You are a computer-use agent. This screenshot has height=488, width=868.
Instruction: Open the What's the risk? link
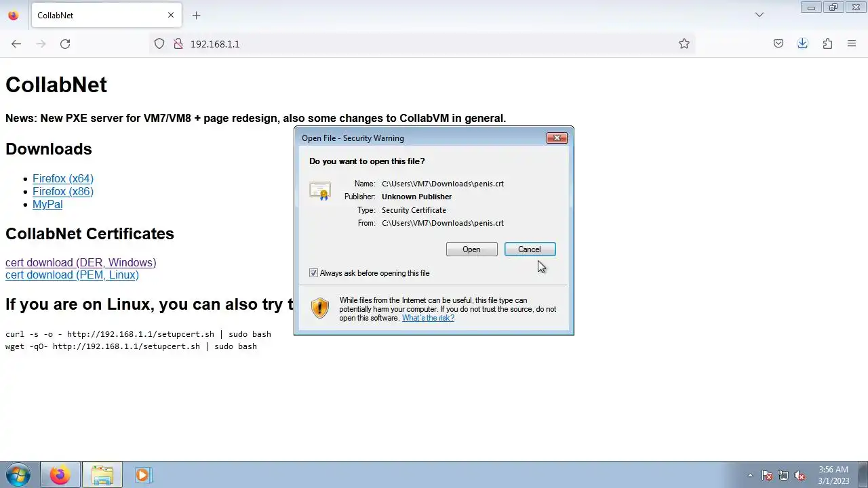[428, 318]
